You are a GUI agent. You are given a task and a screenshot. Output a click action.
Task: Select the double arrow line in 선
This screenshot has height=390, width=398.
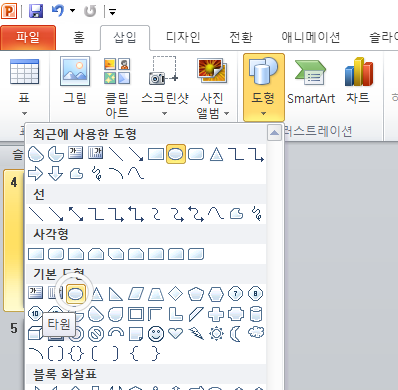click(76, 214)
